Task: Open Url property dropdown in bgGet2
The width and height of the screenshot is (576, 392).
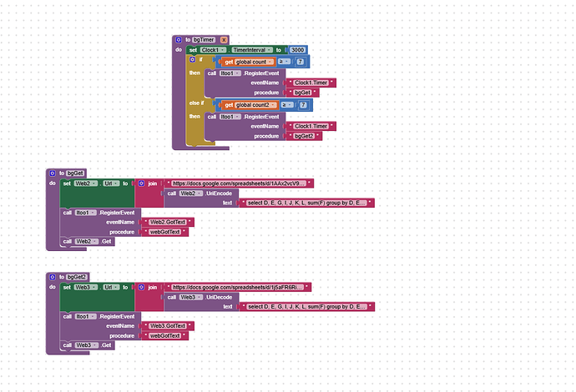Action: (111, 288)
